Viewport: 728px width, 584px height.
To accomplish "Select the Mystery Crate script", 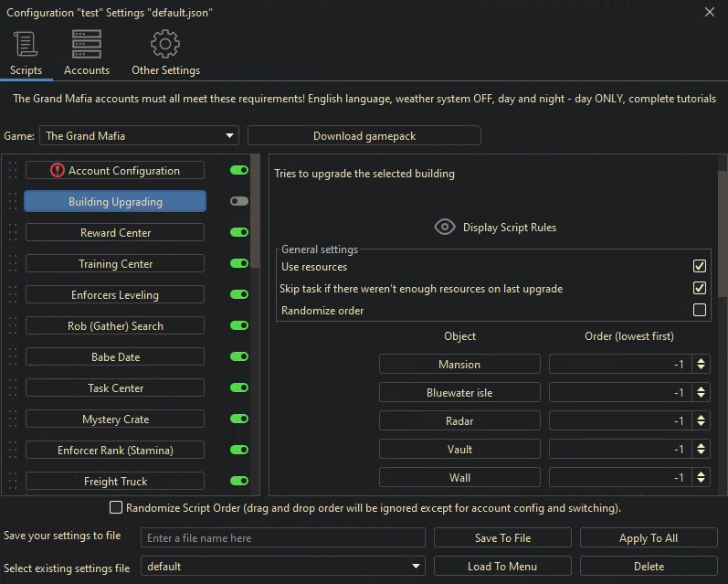I will coord(115,419).
